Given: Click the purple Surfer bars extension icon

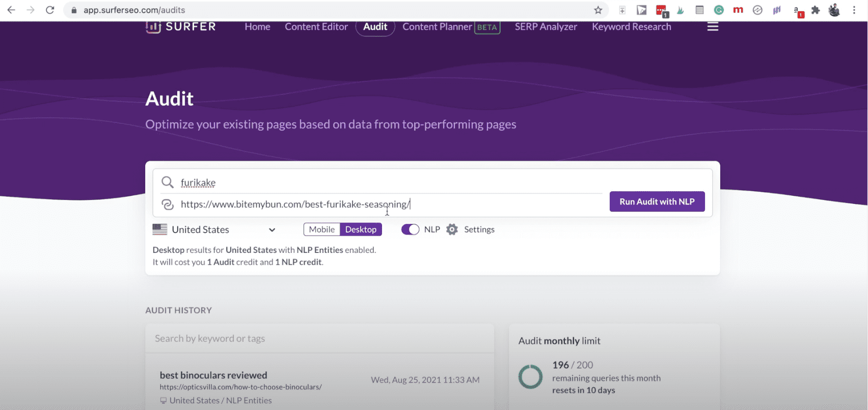Looking at the screenshot, I should 777,10.
